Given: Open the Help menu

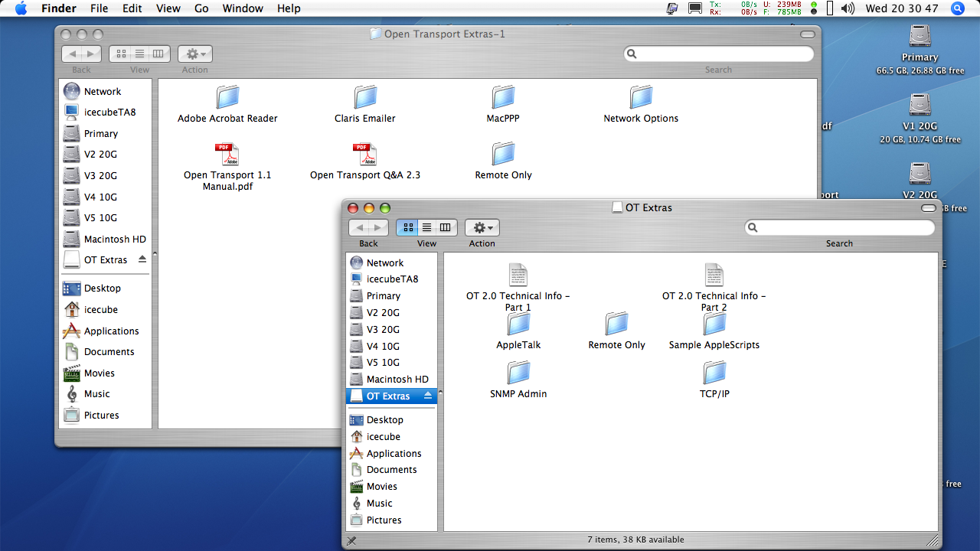Looking at the screenshot, I should 289,8.
